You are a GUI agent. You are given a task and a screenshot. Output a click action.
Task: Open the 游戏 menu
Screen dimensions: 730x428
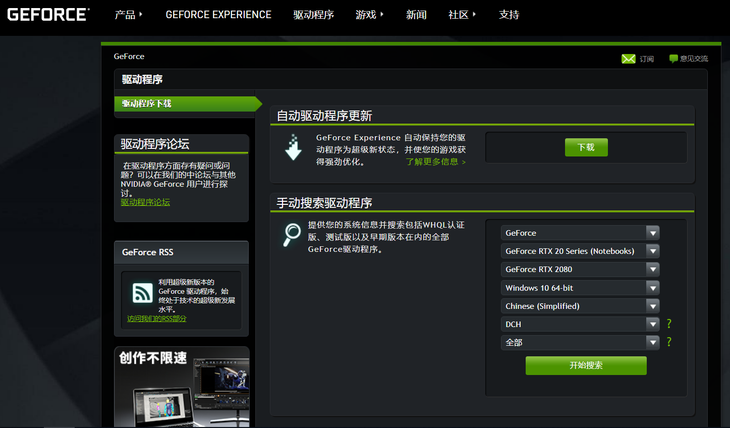click(369, 15)
